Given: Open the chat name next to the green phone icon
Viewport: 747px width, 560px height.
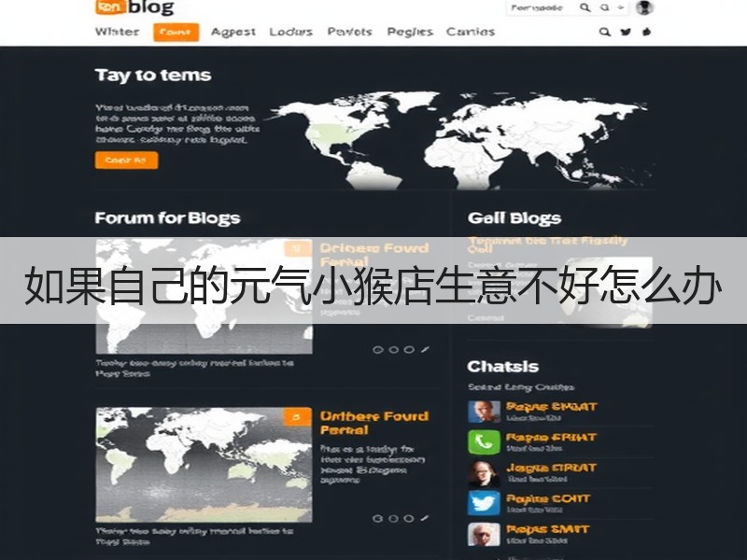Looking at the screenshot, I should coord(551,437).
